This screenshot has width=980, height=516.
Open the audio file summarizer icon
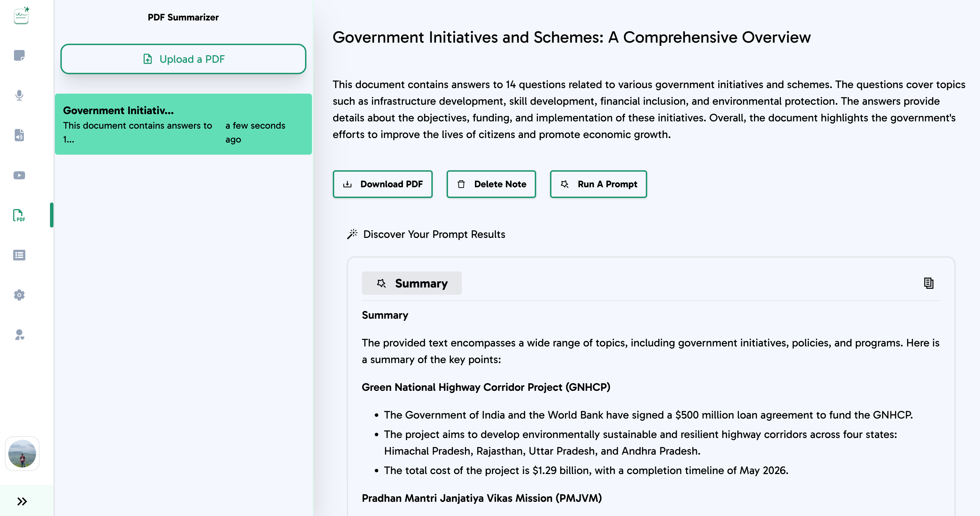(x=19, y=135)
